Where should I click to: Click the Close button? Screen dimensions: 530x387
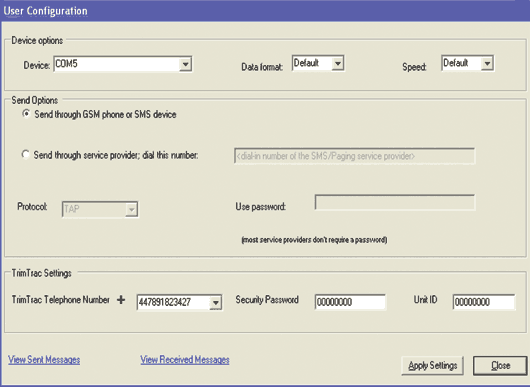click(500, 366)
